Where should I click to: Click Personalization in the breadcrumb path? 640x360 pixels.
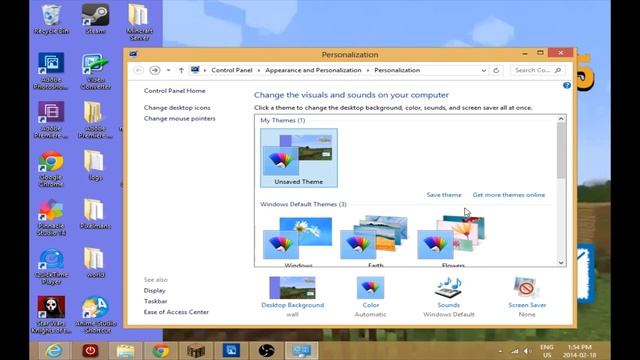coord(397,70)
